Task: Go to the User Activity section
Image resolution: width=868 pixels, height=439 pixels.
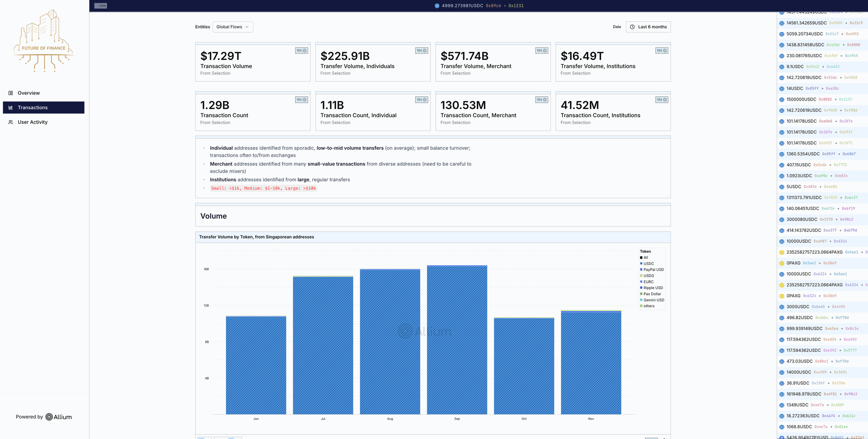Action: (33, 122)
